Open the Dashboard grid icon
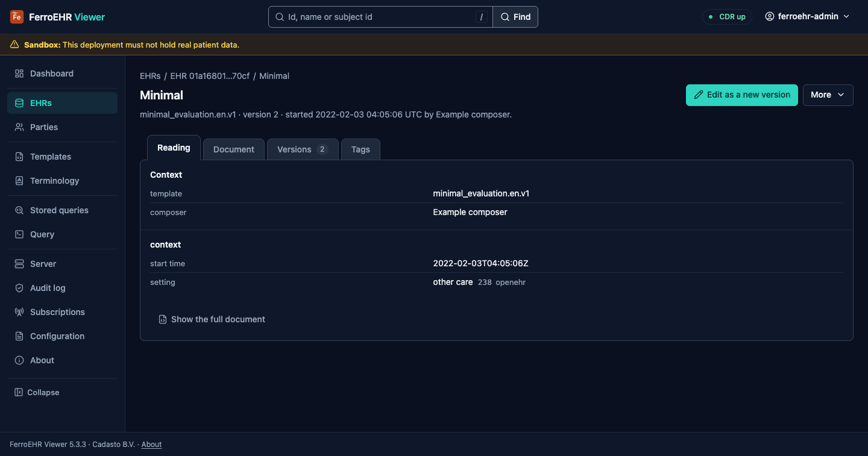 [19, 73]
